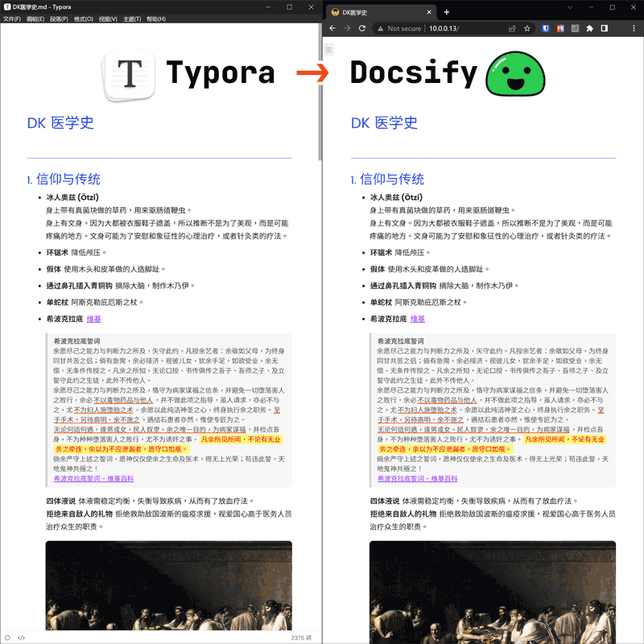Expand Chrome's tab search chevron

[570, 7]
